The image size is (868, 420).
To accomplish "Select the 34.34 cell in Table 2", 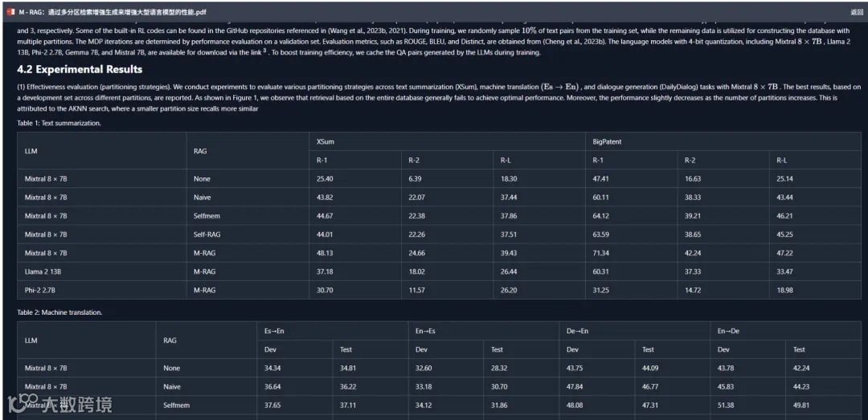I will [x=272, y=368].
